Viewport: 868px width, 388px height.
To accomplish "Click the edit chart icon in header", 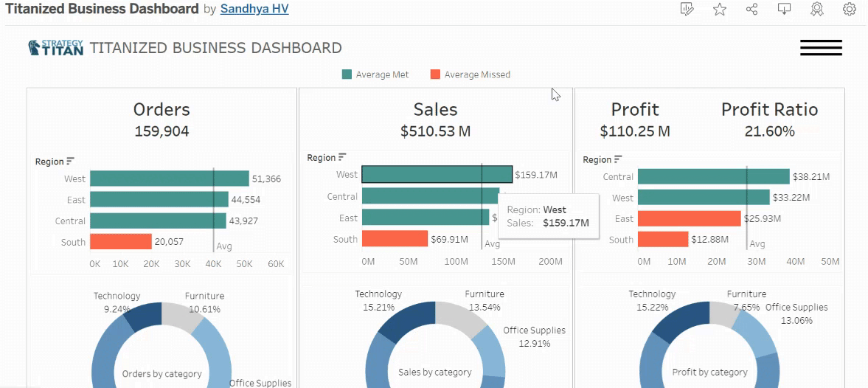I will pyautogui.click(x=687, y=10).
